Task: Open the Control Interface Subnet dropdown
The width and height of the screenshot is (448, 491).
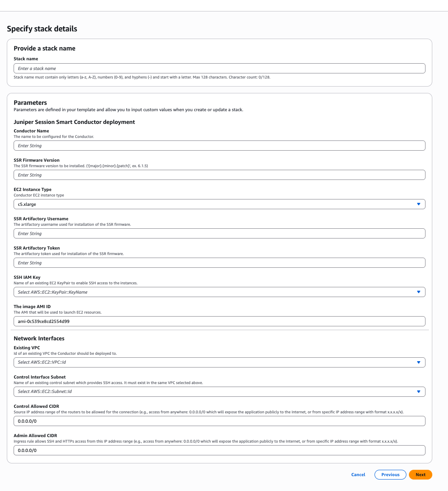Action: click(212, 392)
